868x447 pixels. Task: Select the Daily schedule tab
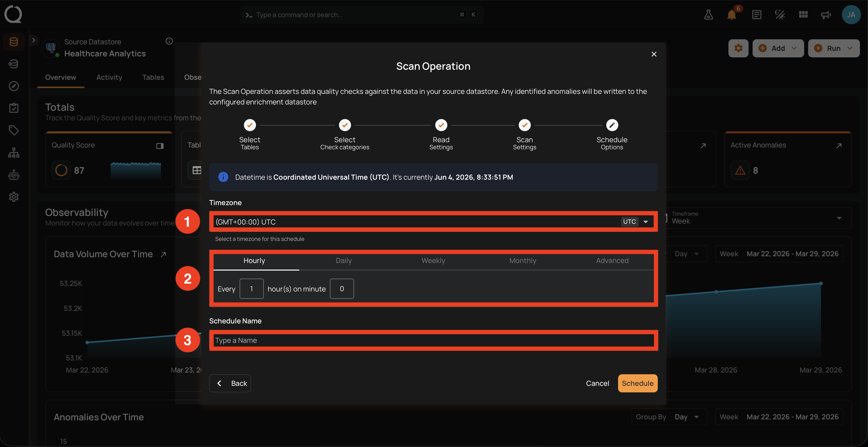344,260
